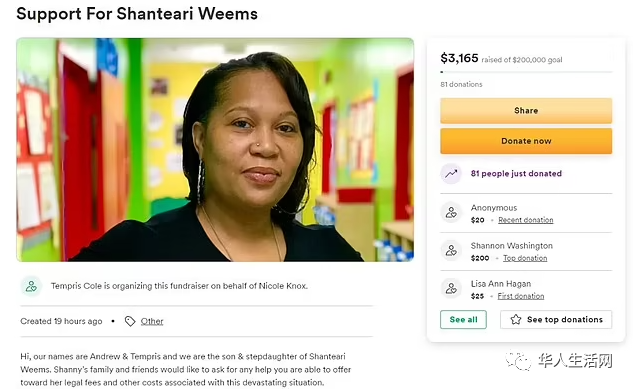Click See top donations button
Image resolution: width=633 pixels, height=389 pixels.
pos(556,320)
